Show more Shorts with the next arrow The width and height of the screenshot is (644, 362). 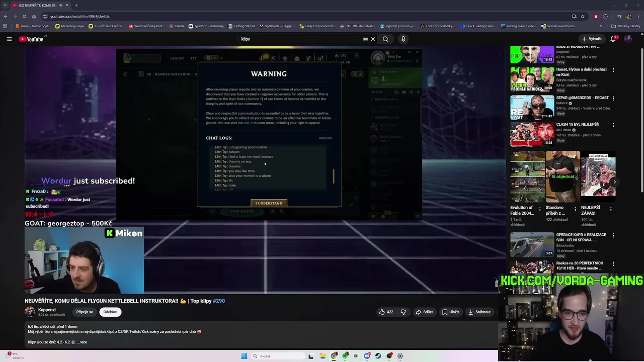(614, 182)
